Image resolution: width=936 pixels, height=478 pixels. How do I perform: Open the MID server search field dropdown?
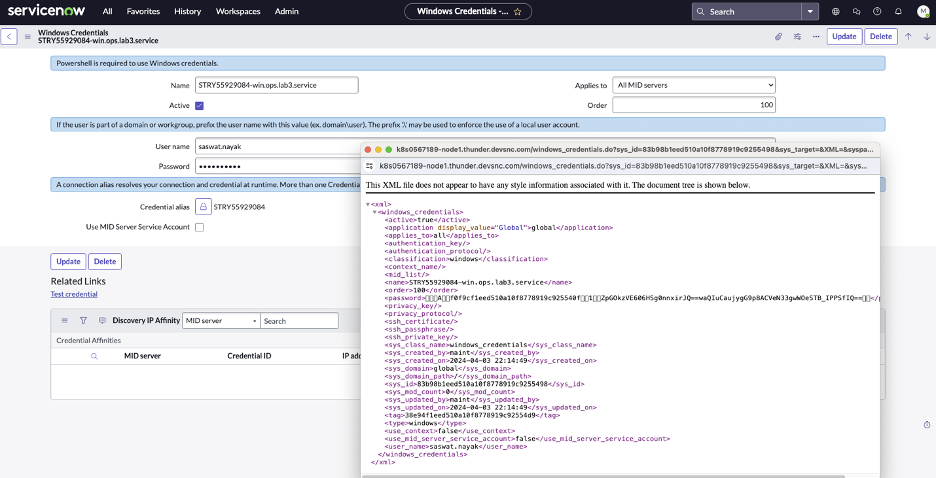221,320
